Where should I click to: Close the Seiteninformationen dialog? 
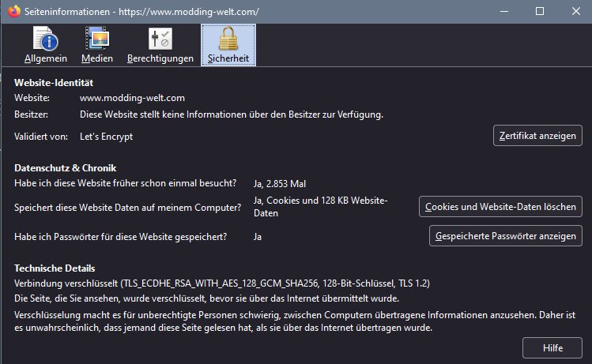point(575,12)
